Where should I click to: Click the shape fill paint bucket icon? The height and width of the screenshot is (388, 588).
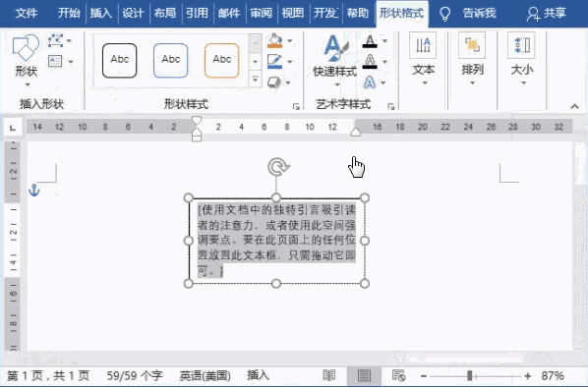(x=275, y=40)
